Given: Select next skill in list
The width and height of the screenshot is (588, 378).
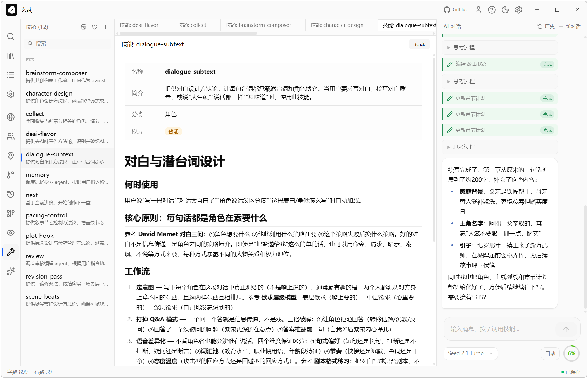Looking at the screenshot, I should point(68,199).
